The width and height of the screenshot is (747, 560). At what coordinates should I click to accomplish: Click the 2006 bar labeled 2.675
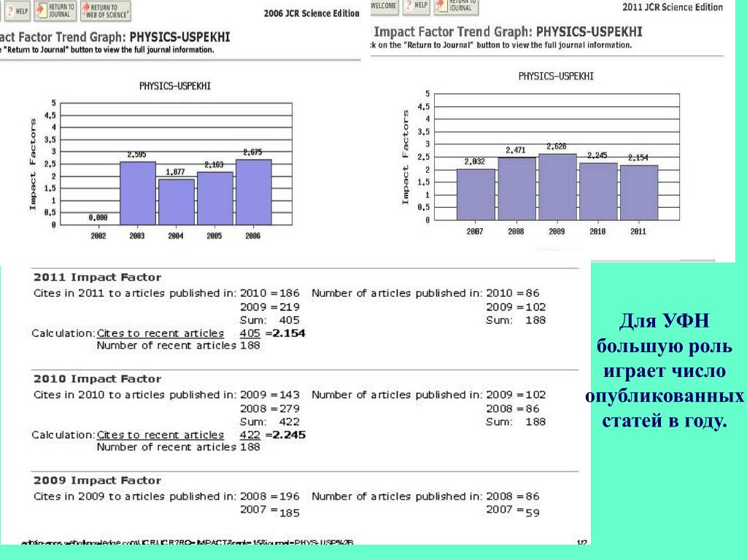pos(254,192)
